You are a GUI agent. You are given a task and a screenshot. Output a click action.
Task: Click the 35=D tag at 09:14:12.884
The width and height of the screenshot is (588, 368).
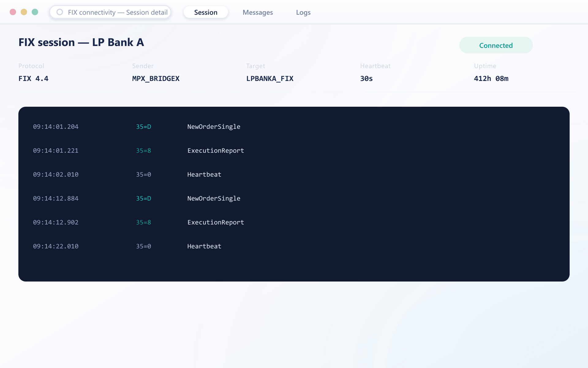pyautogui.click(x=144, y=198)
